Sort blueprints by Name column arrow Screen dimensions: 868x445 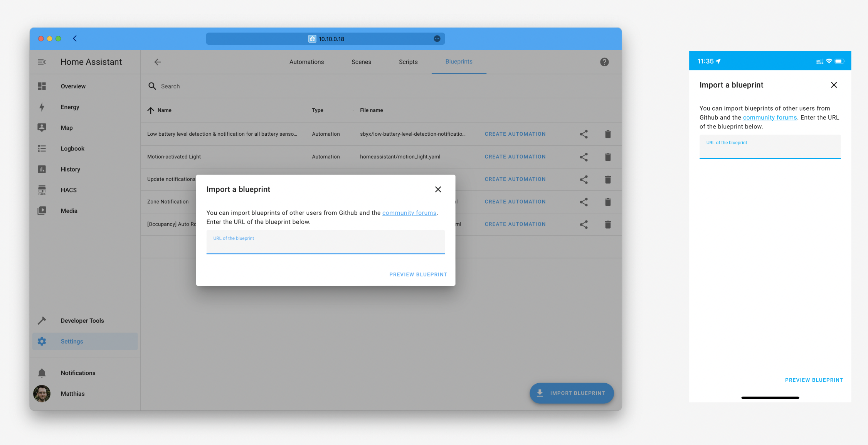(151, 110)
